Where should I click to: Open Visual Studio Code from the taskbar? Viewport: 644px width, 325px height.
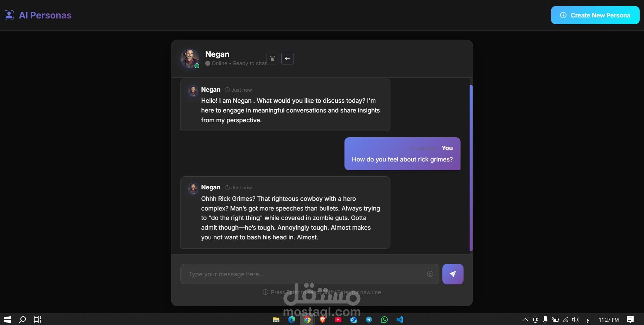400,320
